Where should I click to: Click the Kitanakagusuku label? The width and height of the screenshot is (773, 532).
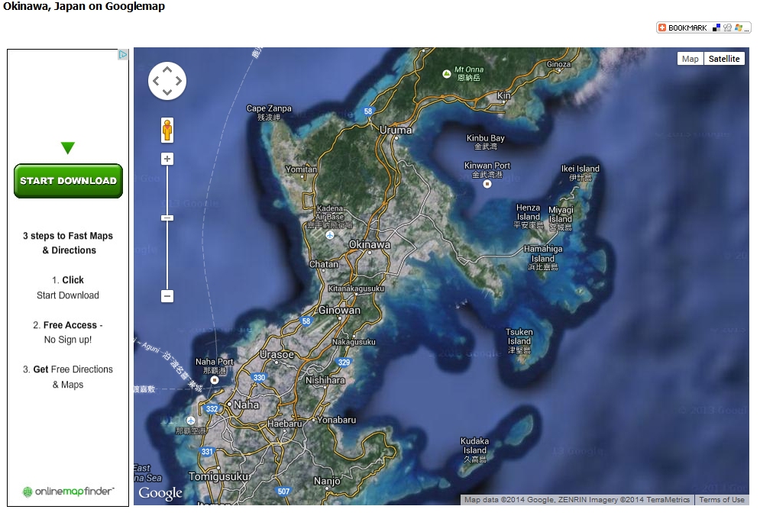(x=356, y=289)
